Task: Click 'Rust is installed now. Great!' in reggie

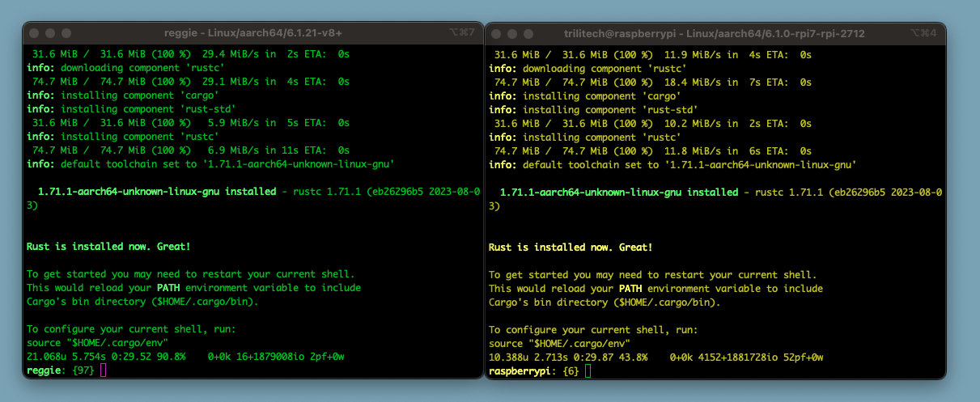Action: [x=108, y=247]
